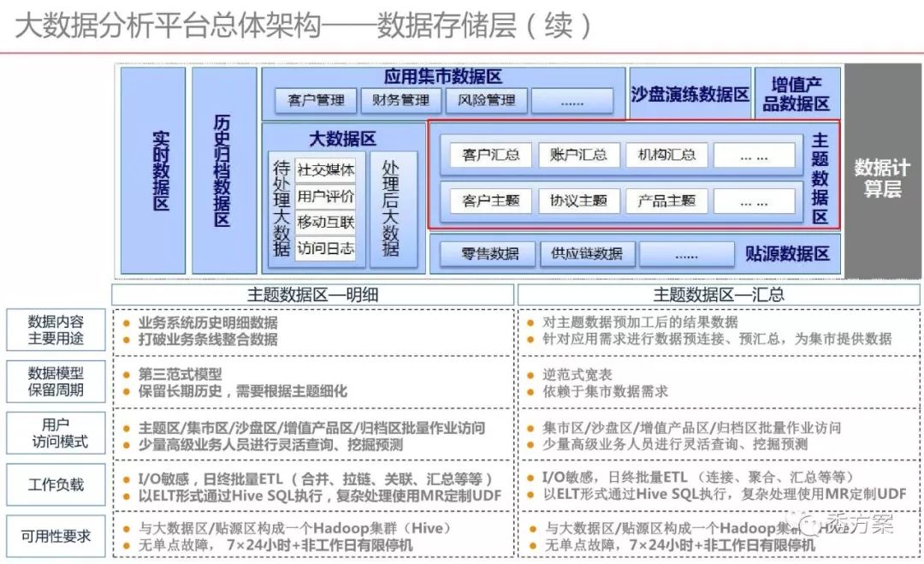Click the vertical 主题数据区 label
This screenshot has height=564, width=924.
[820, 178]
